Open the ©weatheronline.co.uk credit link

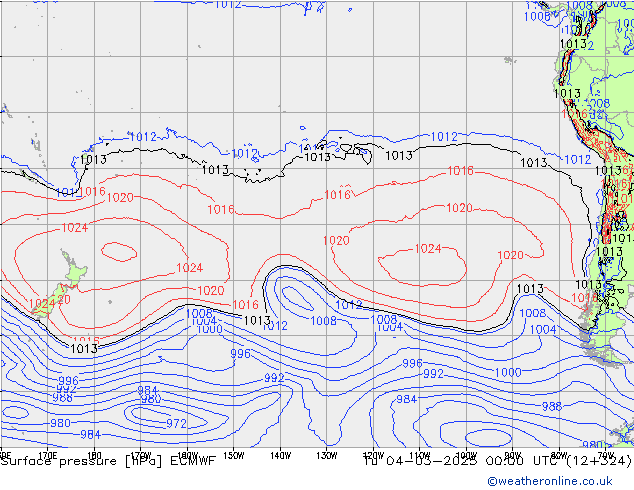[x=550, y=481]
